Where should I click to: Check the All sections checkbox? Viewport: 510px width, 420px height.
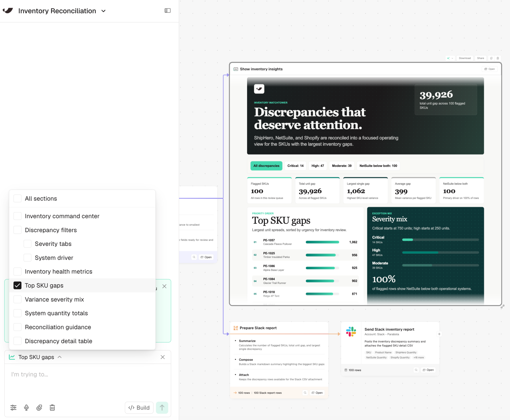click(17, 198)
